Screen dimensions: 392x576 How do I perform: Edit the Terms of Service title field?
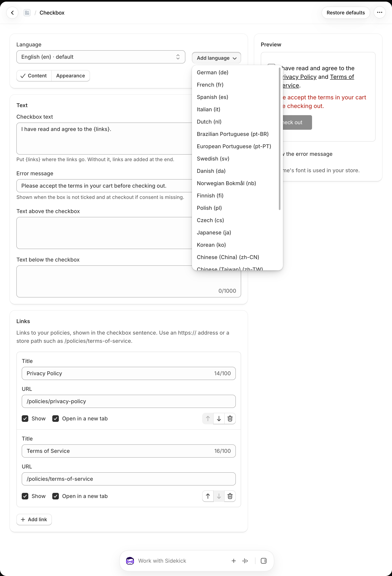[x=129, y=451]
